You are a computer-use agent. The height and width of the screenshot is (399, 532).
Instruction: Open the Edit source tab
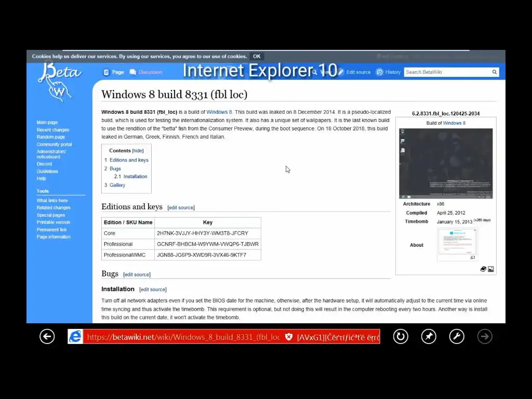358,72
